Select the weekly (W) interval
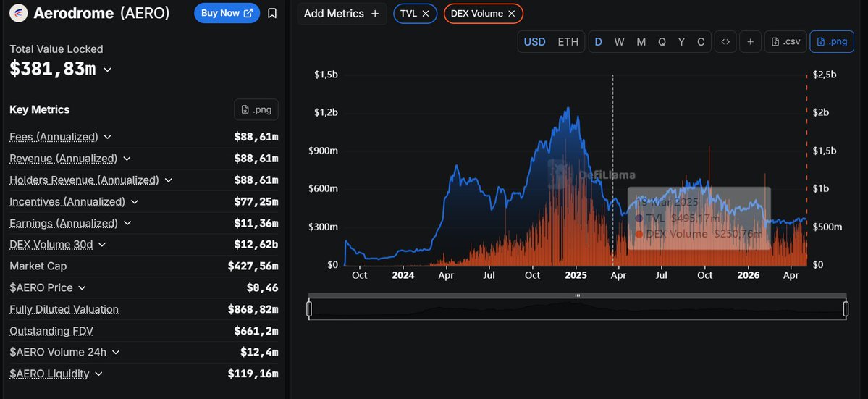The image size is (868, 399). coord(620,42)
